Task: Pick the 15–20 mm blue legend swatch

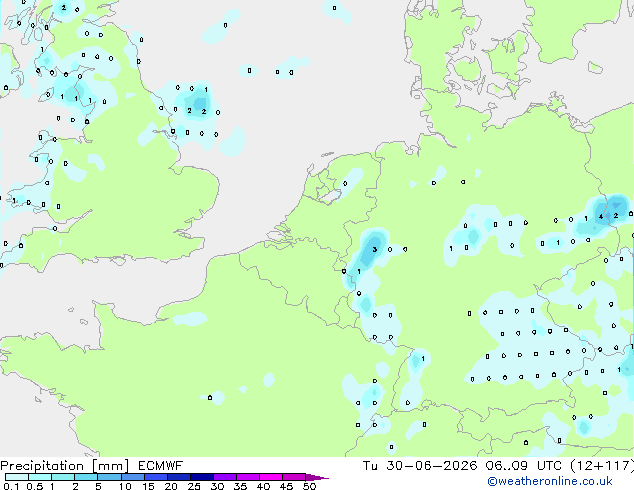Action: point(156,477)
